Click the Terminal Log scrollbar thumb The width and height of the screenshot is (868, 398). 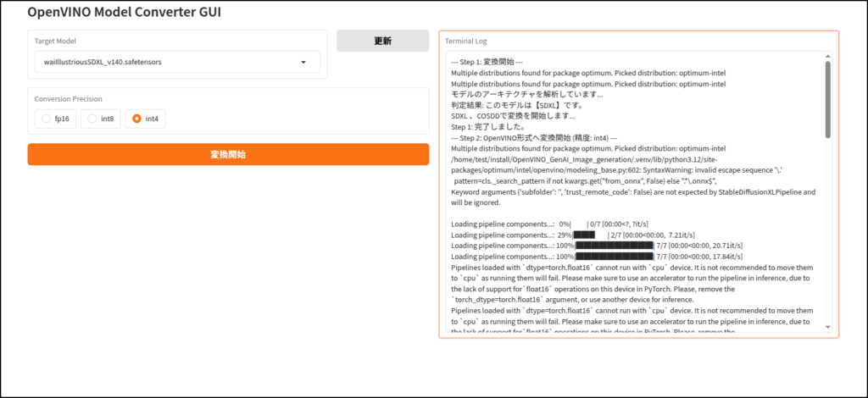[827, 97]
